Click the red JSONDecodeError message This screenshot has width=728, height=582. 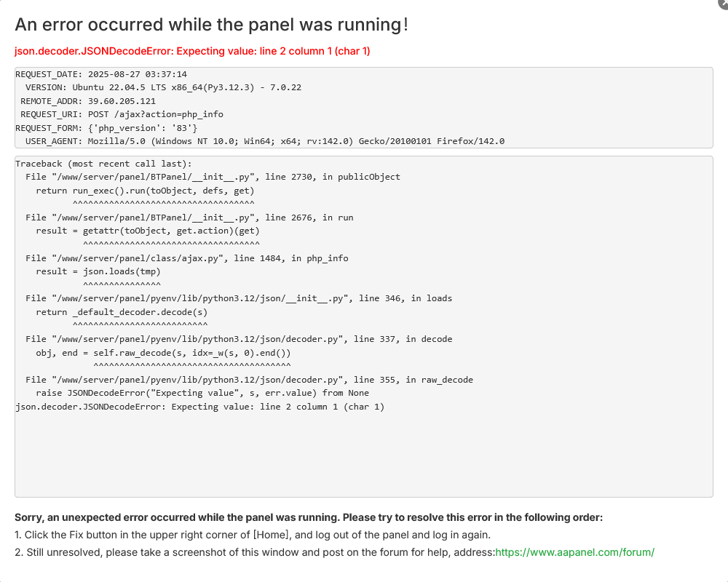193,51
